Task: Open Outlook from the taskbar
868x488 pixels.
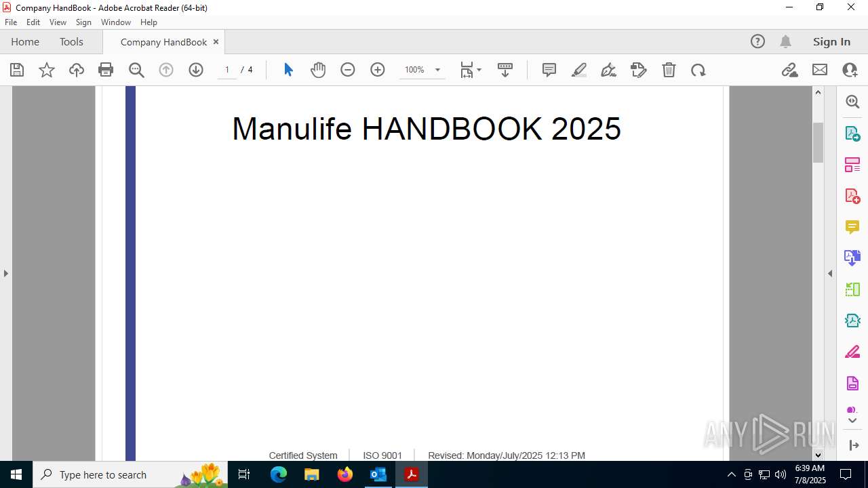Action: pyautogui.click(x=378, y=474)
